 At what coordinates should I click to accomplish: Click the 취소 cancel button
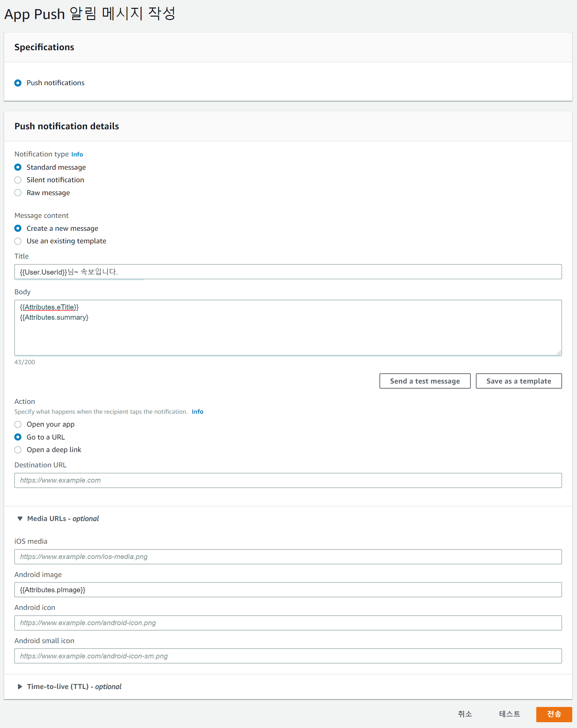coord(465,714)
